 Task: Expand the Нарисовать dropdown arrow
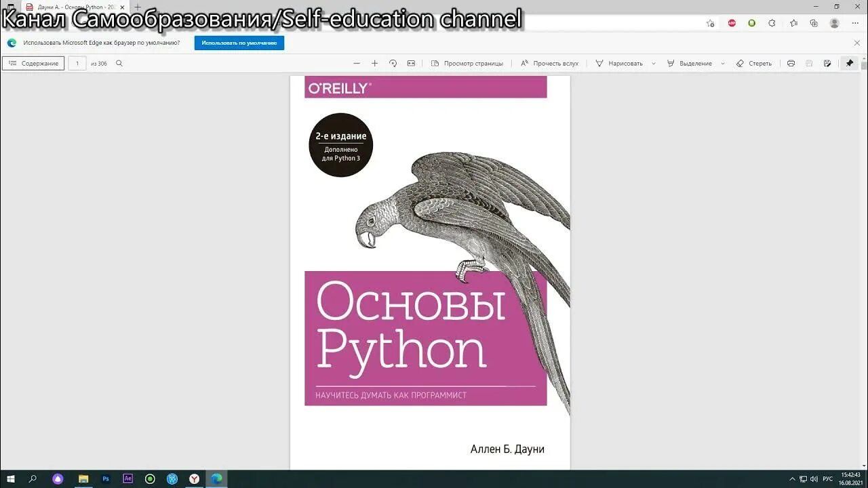654,63
